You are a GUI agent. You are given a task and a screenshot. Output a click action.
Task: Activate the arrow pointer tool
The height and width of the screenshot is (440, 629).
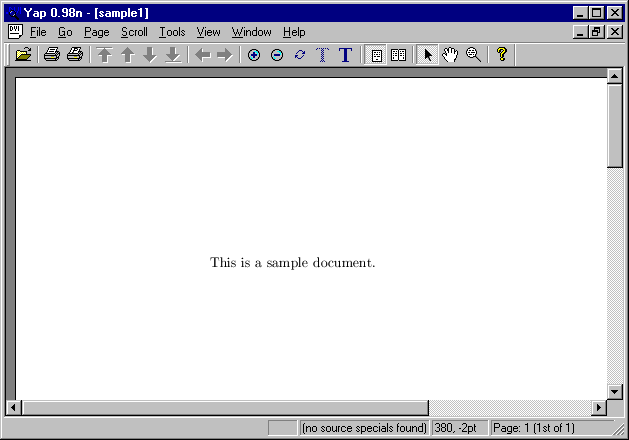[x=428, y=55]
